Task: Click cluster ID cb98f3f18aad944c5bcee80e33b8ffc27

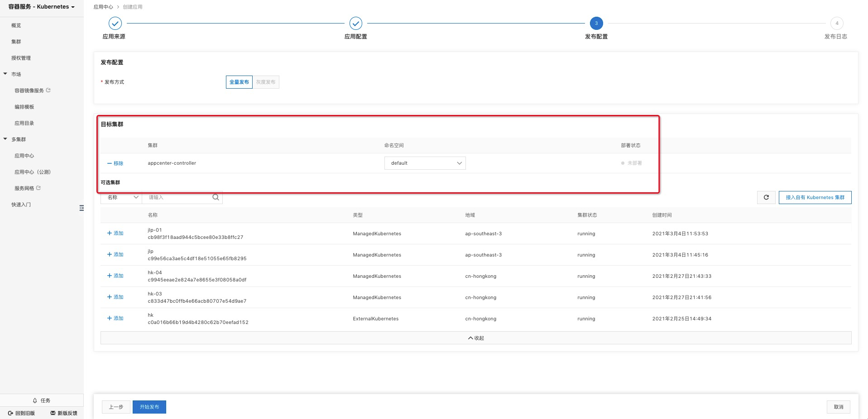Action: pyautogui.click(x=196, y=237)
